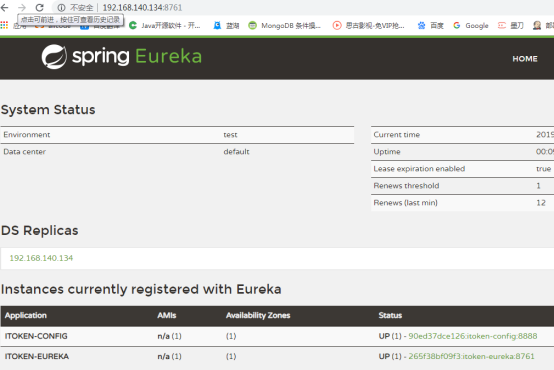
Task: Click the browser back arrow
Action: click(5, 7)
